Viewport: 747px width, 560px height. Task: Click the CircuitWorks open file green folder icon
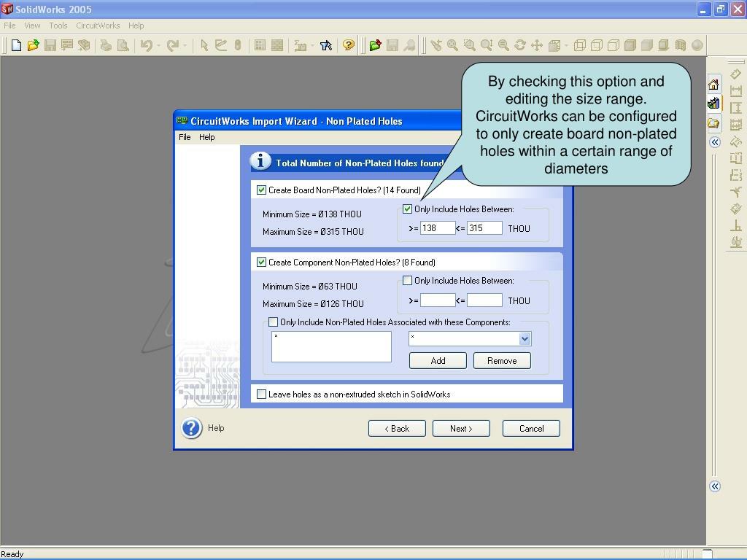coord(376,45)
